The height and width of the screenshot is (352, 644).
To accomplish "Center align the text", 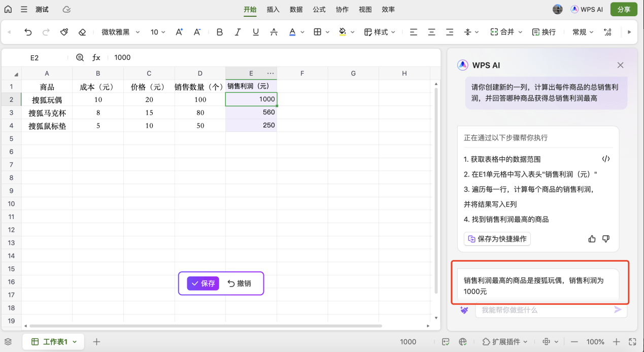I will pos(432,32).
